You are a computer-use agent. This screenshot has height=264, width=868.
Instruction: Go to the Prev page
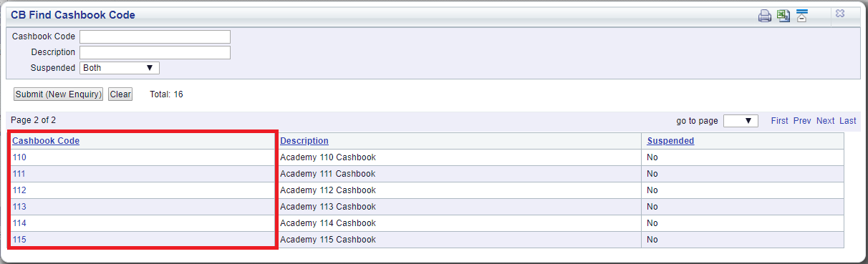(802, 121)
